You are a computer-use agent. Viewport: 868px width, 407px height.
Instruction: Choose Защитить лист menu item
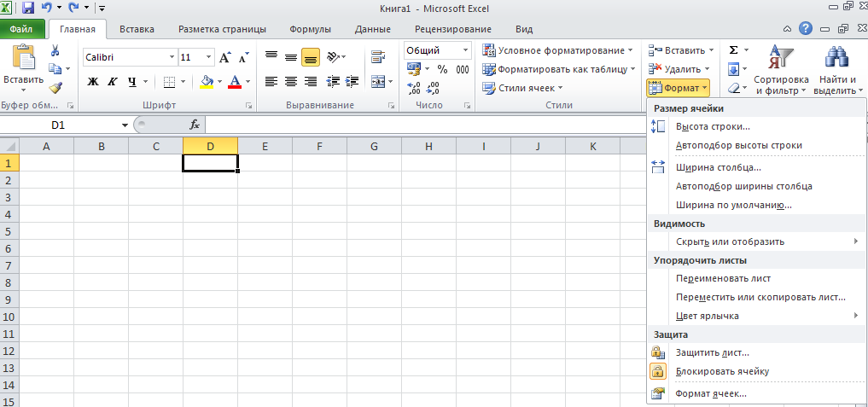pyautogui.click(x=755, y=352)
